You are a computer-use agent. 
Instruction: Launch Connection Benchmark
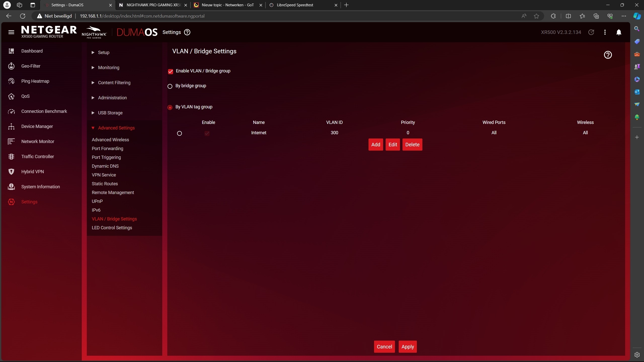click(44, 111)
